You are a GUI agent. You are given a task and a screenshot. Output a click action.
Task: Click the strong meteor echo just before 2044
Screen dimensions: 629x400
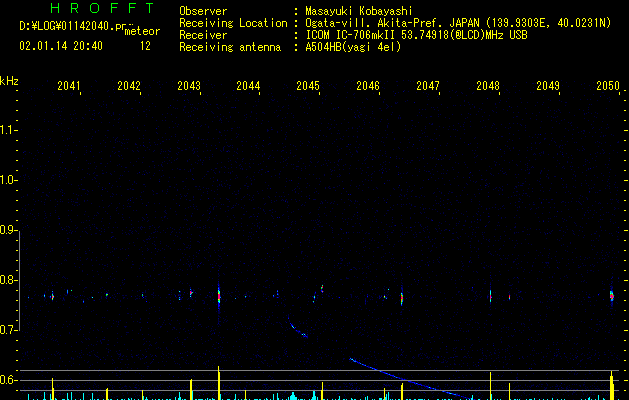click(x=219, y=297)
